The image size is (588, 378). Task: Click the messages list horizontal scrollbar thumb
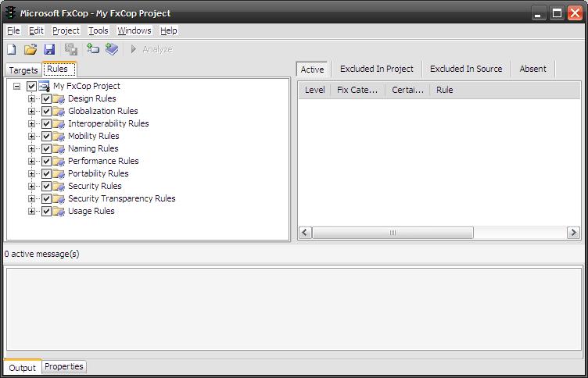point(393,233)
